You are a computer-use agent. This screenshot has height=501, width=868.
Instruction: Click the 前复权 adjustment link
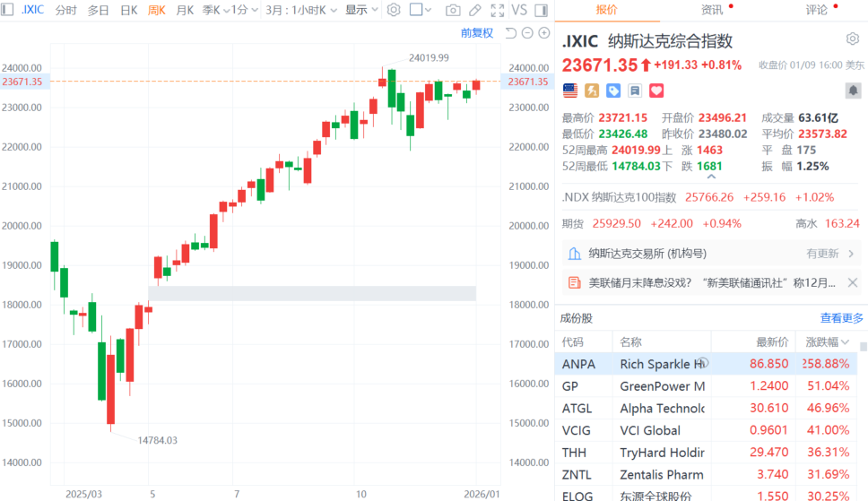(477, 33)
